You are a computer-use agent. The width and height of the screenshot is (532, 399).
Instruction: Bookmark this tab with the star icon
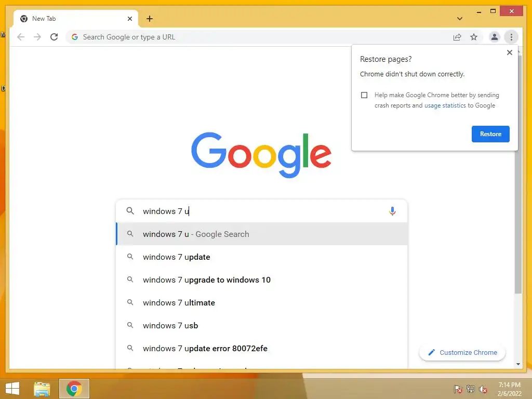pos(474,37)
